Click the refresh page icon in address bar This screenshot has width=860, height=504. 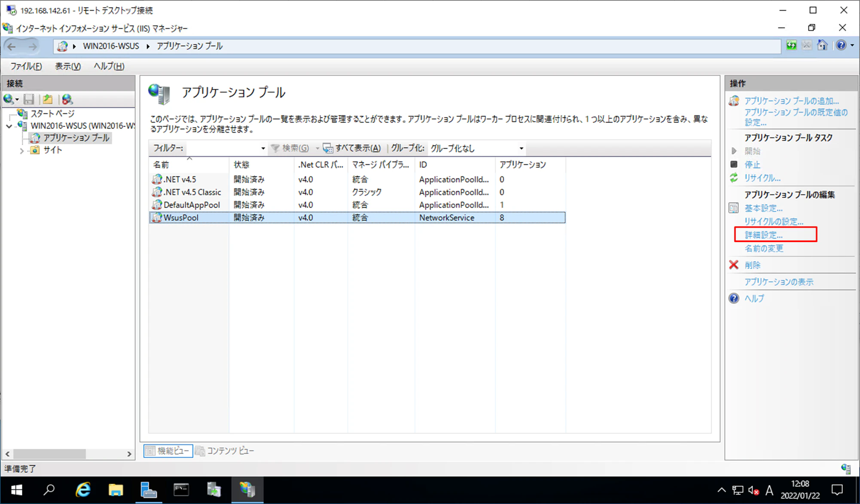[x=791, y=46]
